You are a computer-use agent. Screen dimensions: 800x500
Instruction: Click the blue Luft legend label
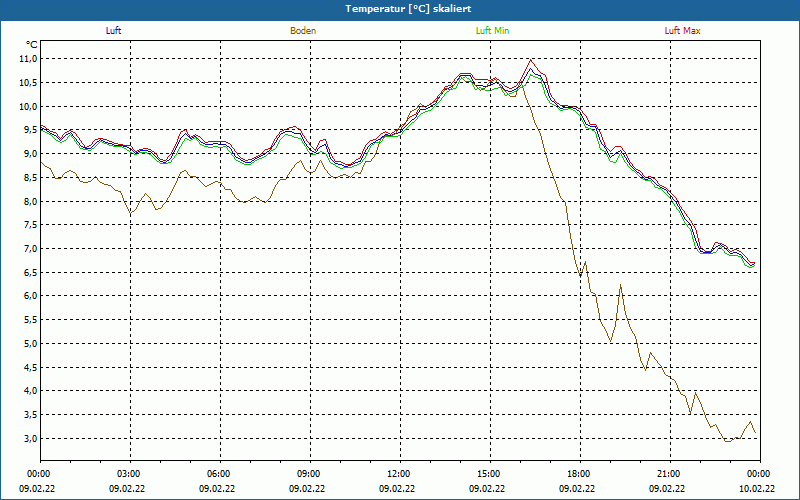(x=113, y=31)
